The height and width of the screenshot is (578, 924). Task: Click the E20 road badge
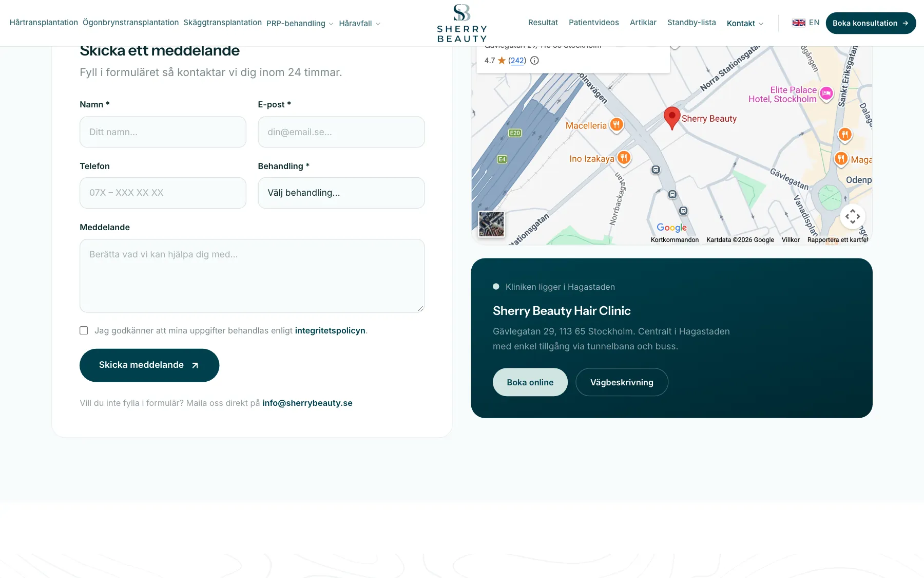[x=515, y=133]
